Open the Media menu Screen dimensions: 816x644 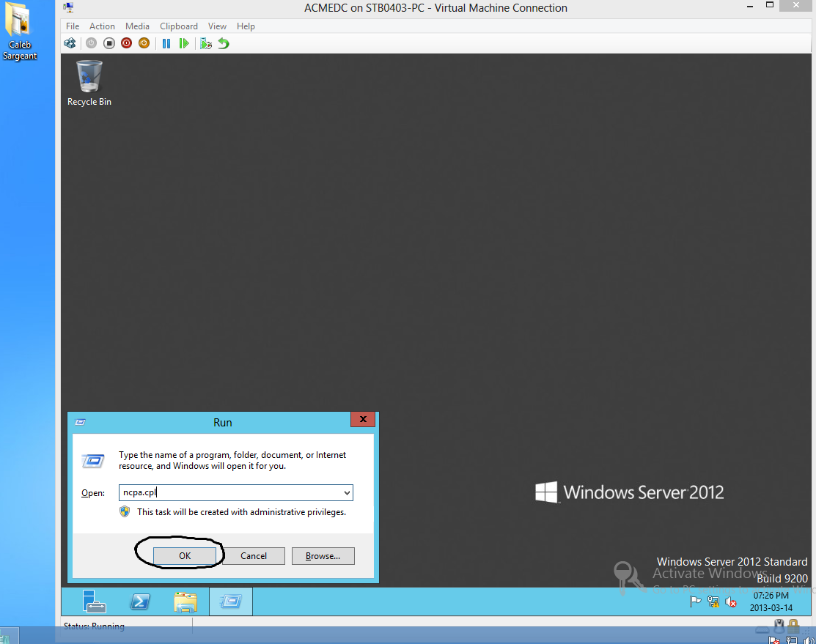[x=137, y=26]
